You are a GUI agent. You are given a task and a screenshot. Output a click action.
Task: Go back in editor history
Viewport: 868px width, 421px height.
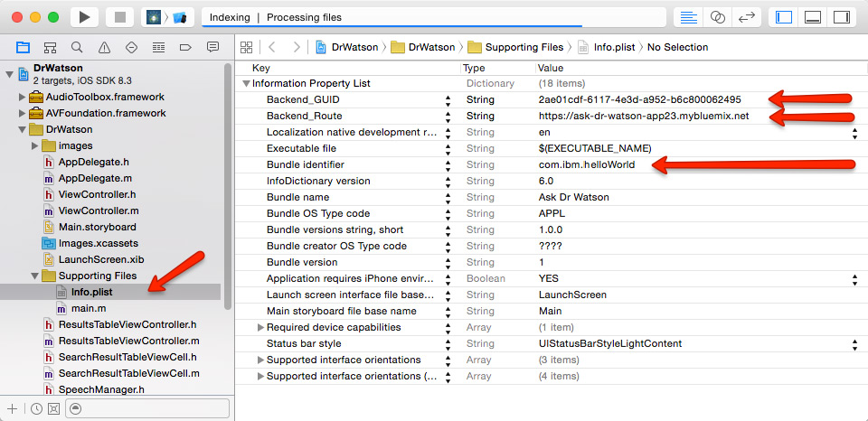272,47
